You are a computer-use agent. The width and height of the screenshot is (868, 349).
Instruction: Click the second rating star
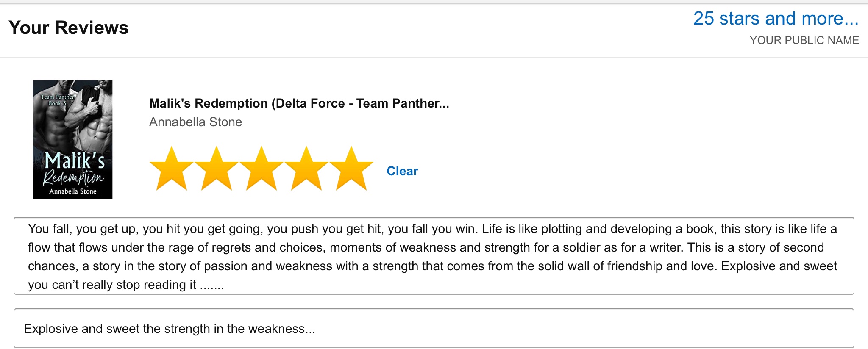pos(217,169)
